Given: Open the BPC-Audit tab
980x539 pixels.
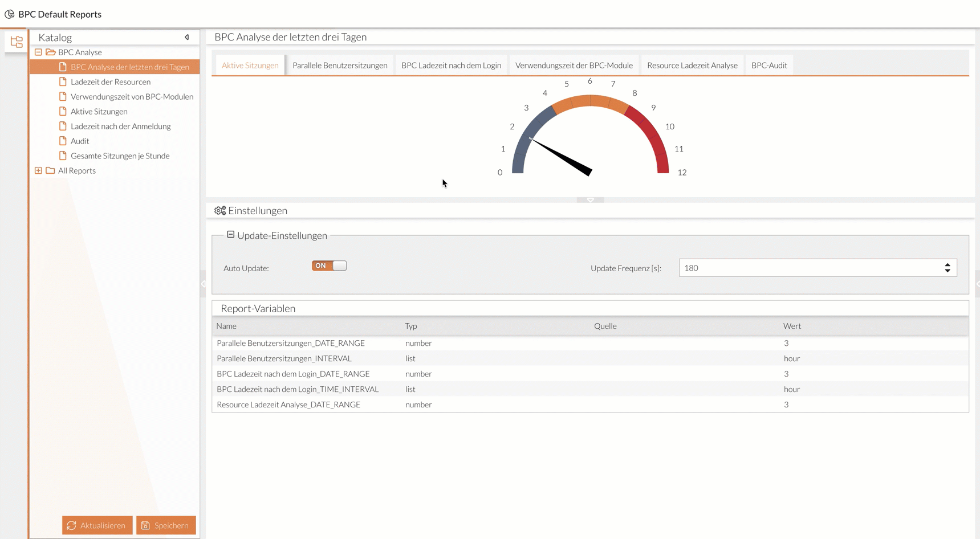Looking at the screenshot, I should click(768, 66).
